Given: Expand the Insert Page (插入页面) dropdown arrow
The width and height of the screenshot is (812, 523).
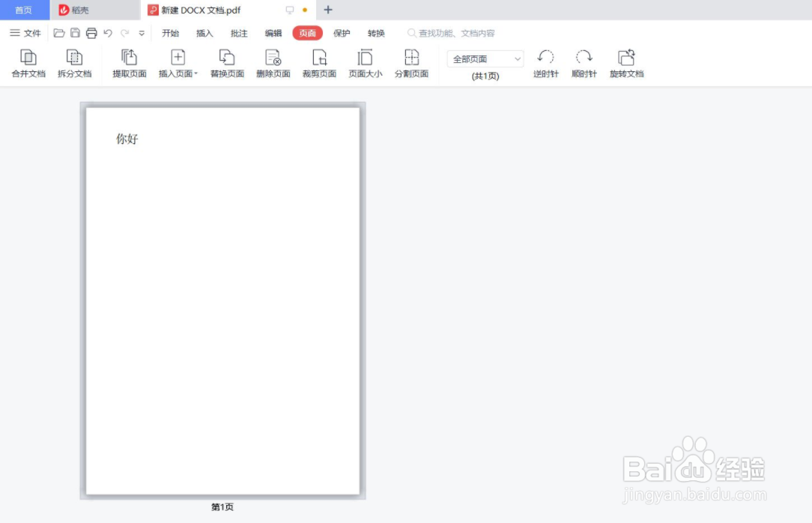Looking at the screenshot, I should coord(196,74).
